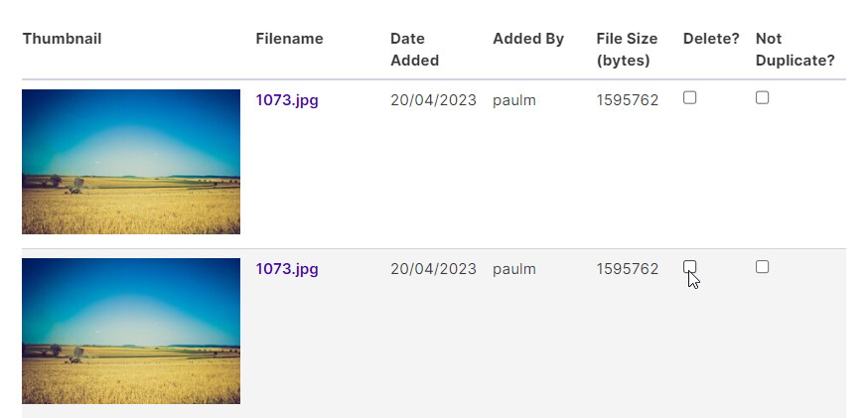Viewport: 868px width, 418px height.
Task: Click the Added By column header
Action: (x=528, y=39)
